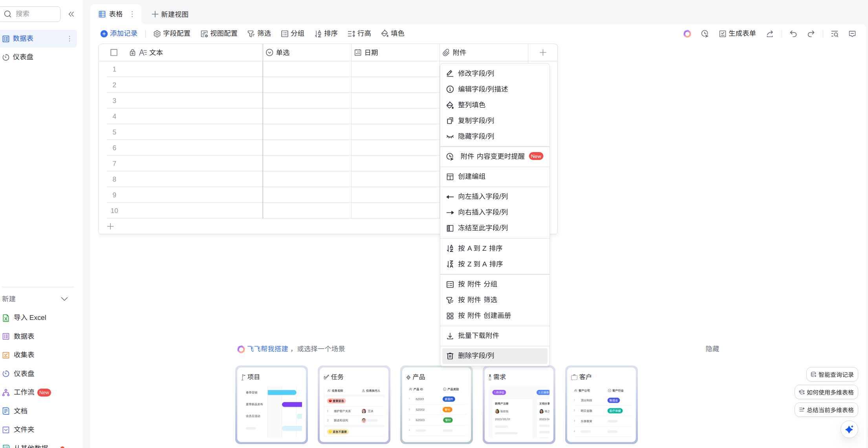Click the 飞飞帮我搭建 link
Image resolution: width=868 pixels, height=448 pixels.
(x=267, y=349)
